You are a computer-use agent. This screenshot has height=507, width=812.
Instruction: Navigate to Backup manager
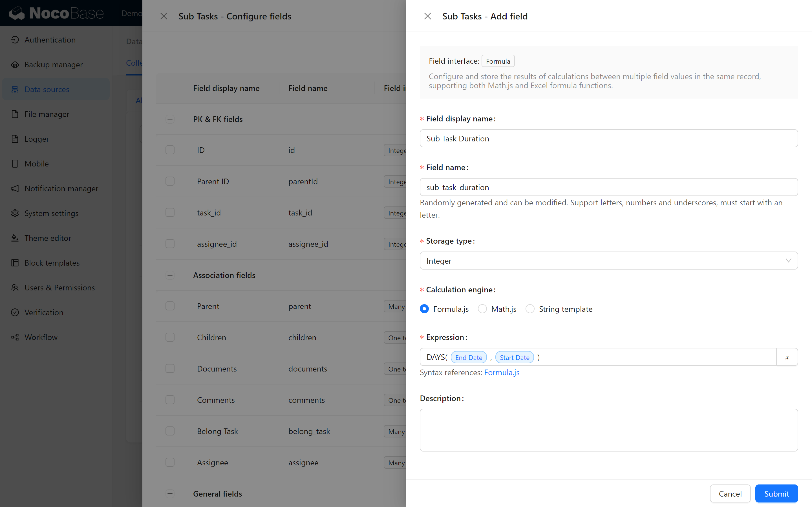53,64
